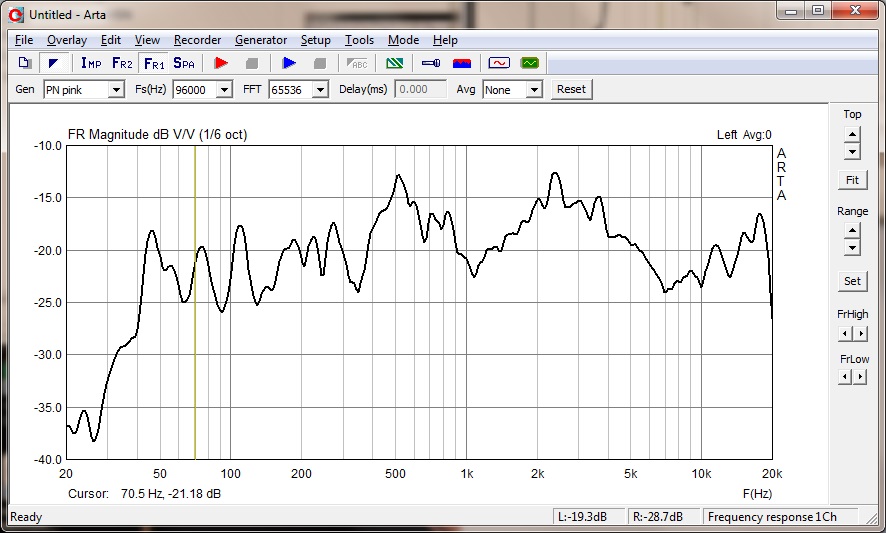Open the View menu
The width and height of the screenshot is (886, 533).
(x=147, y=40)
